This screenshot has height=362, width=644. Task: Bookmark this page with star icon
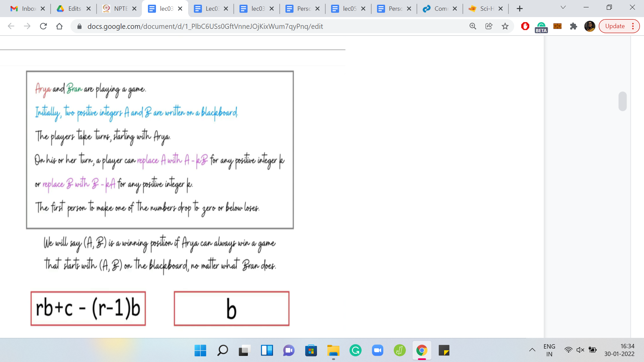point(505,26)
